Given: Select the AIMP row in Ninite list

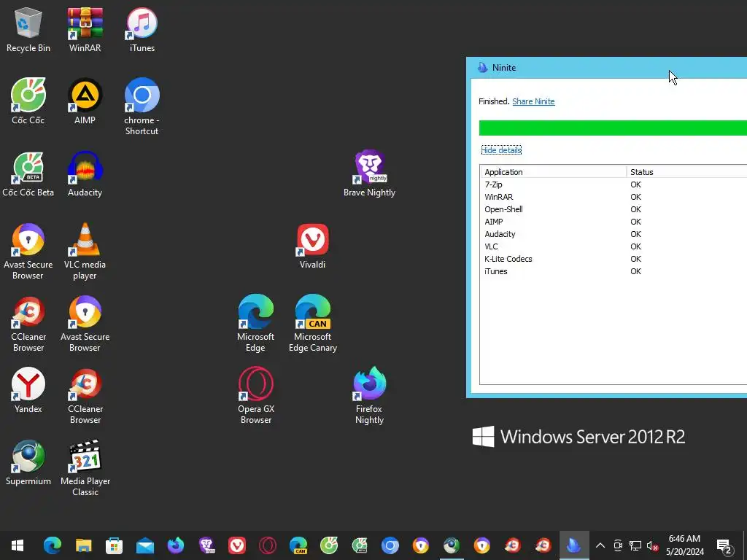Looking at the screenshot, I should pos(613,222).
